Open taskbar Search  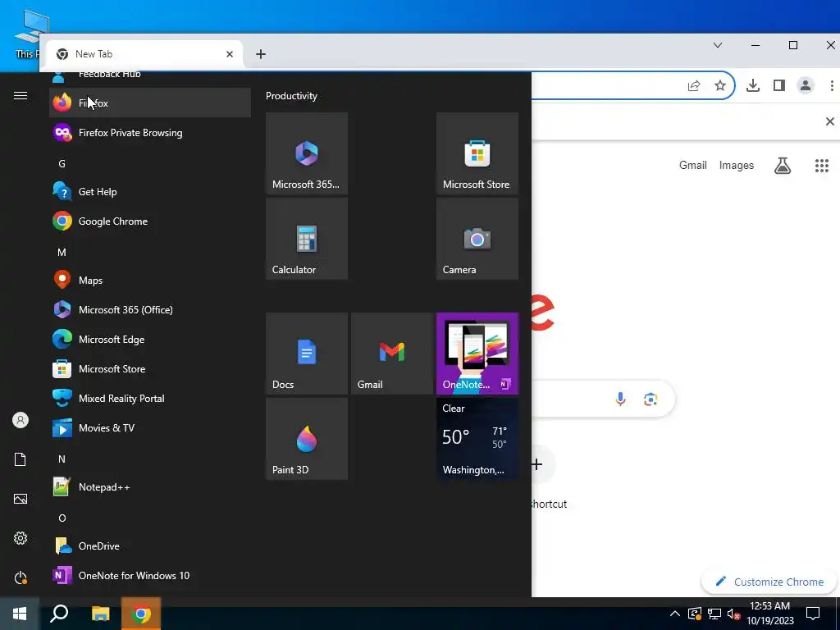click(59, 614)
